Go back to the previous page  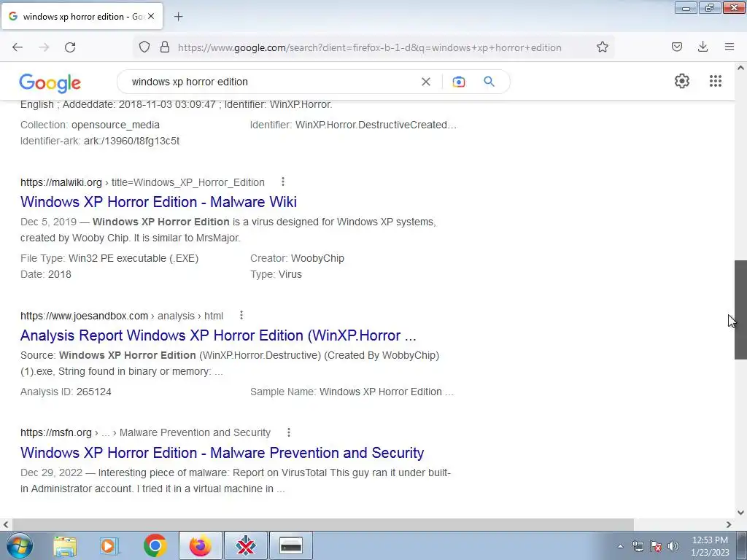coord(18,47)
